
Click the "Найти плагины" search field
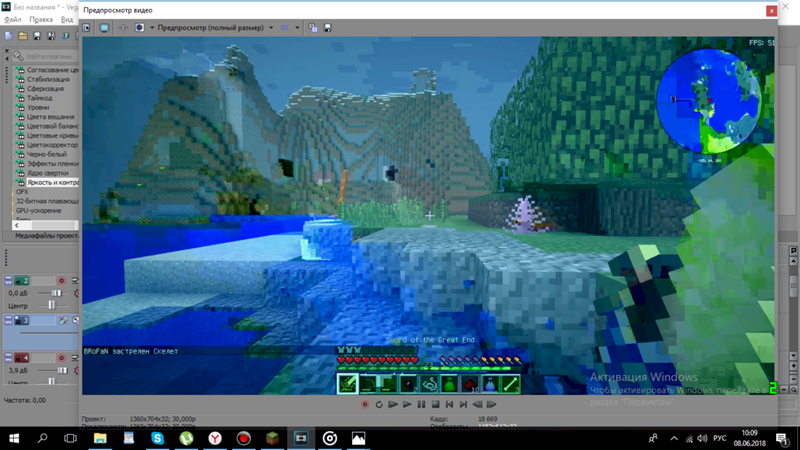tap(50, 56)
